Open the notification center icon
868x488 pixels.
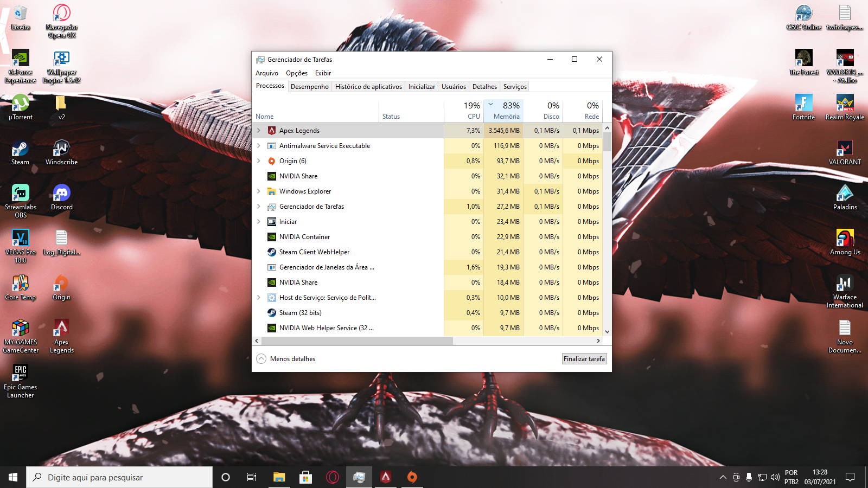(x=850, y=477)
